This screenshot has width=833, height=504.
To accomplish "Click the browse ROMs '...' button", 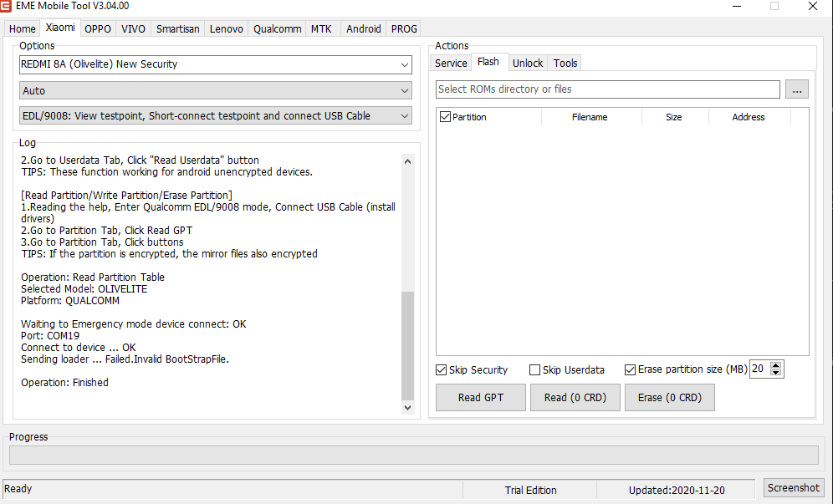I will (x=797, y=89).
